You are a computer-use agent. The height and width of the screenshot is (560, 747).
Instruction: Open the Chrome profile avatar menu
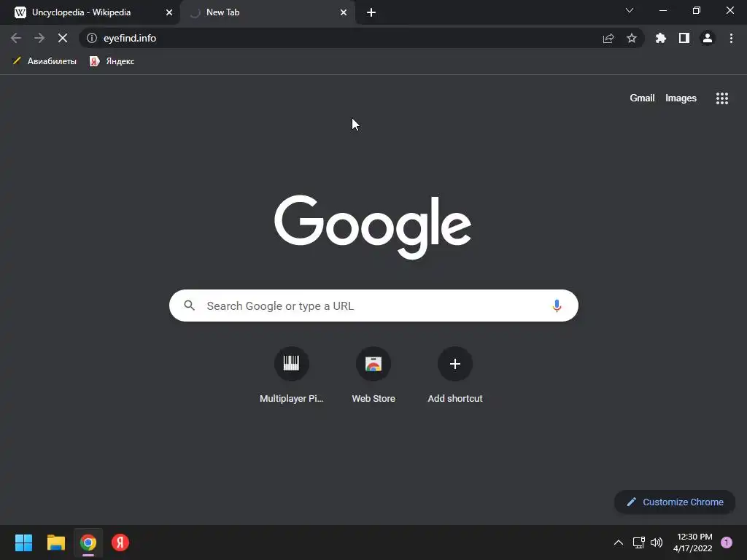(x=707, y=38)
